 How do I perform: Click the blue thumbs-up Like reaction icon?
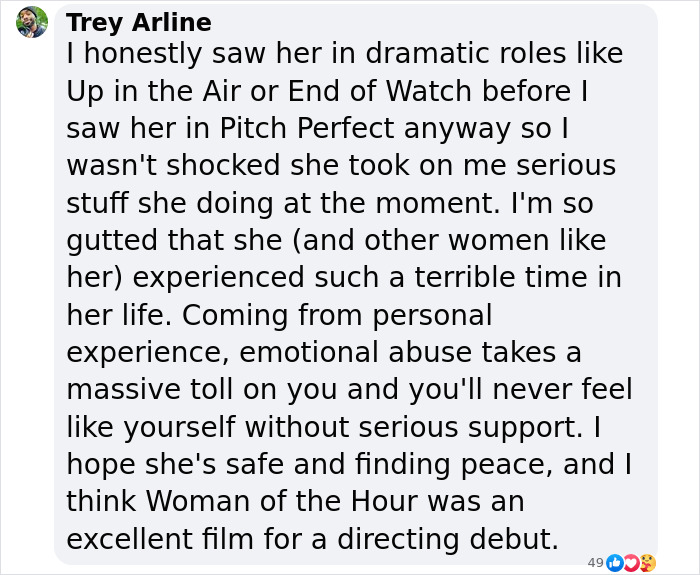[x=613, y=562]
